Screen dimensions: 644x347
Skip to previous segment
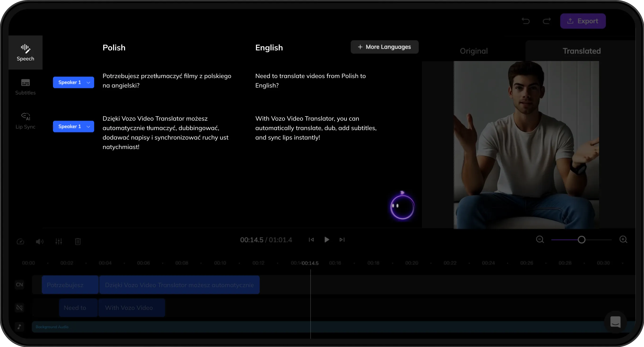point(311,240)
